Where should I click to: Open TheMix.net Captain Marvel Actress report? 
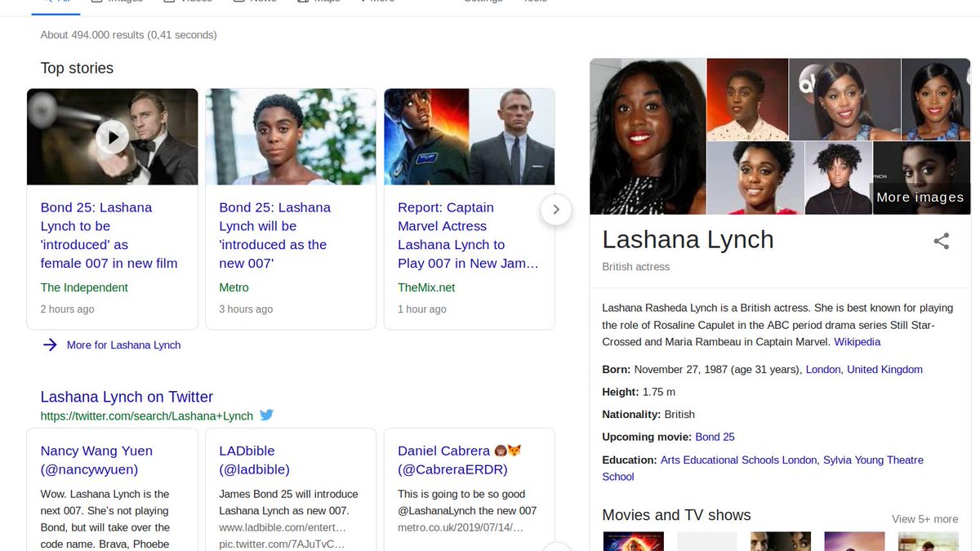(x=468, y=235)
